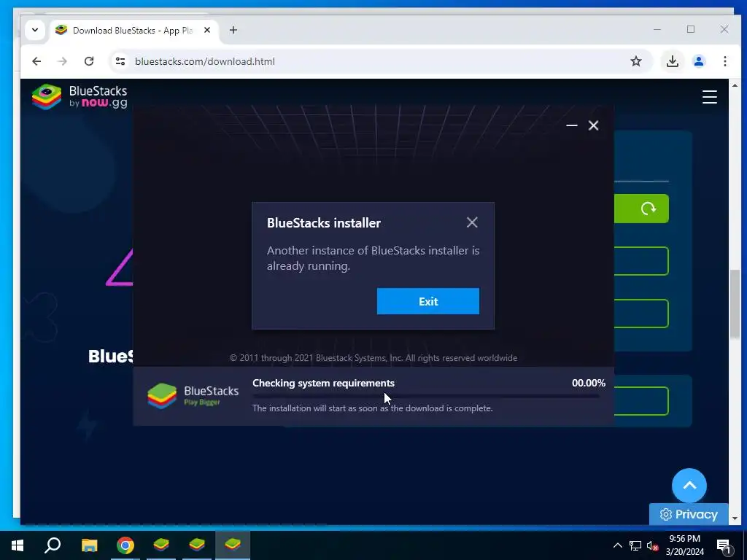Open the clock showing 9:56 PM
This screenshot has width=747, height=560.
click(x=684, y=545)
